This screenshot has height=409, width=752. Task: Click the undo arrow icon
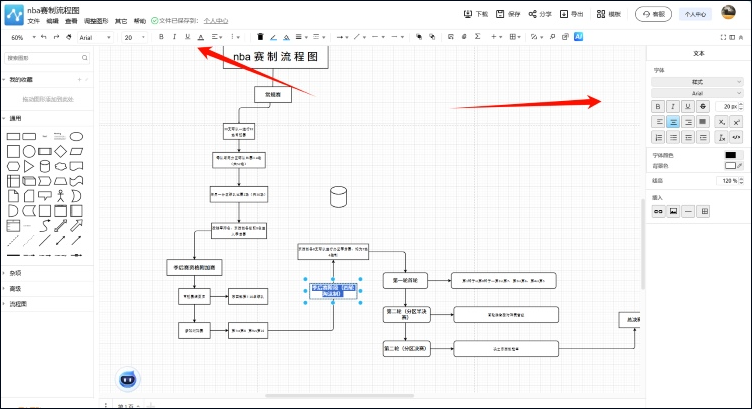[43, 37]
